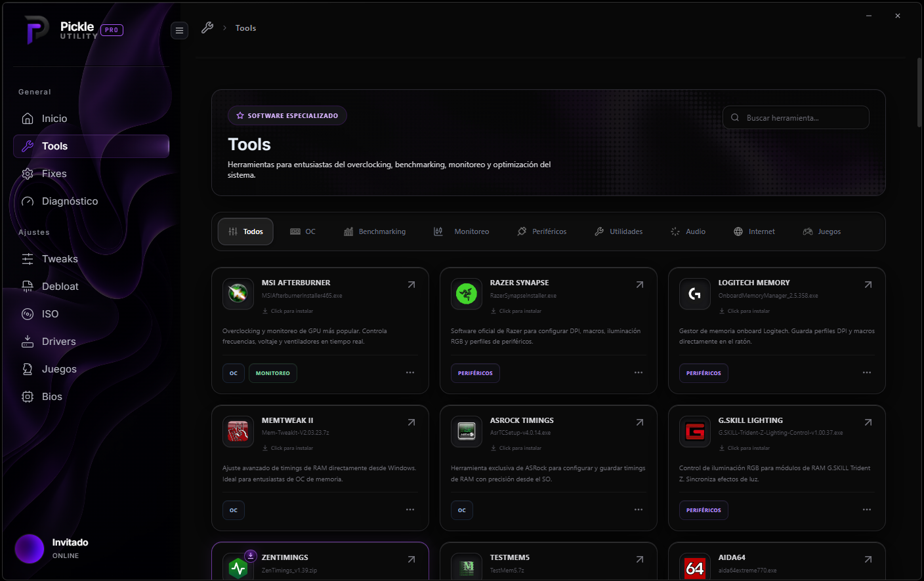Click the Periféricos tag on G.Skill Lighting

(703, 510)
